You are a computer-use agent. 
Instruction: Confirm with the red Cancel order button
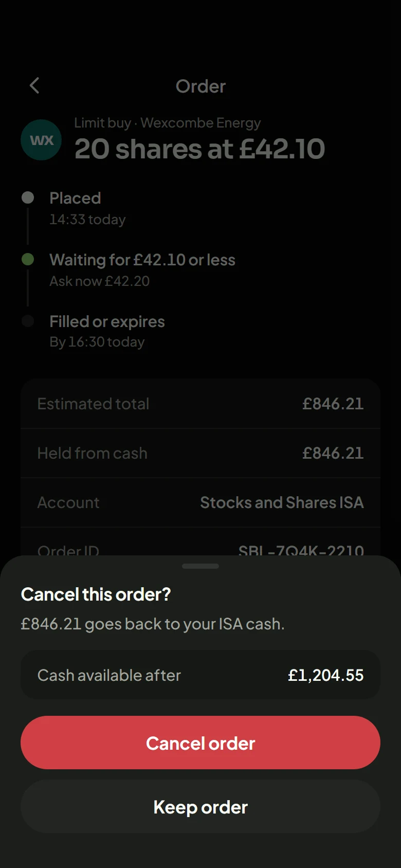coord(200,743)
